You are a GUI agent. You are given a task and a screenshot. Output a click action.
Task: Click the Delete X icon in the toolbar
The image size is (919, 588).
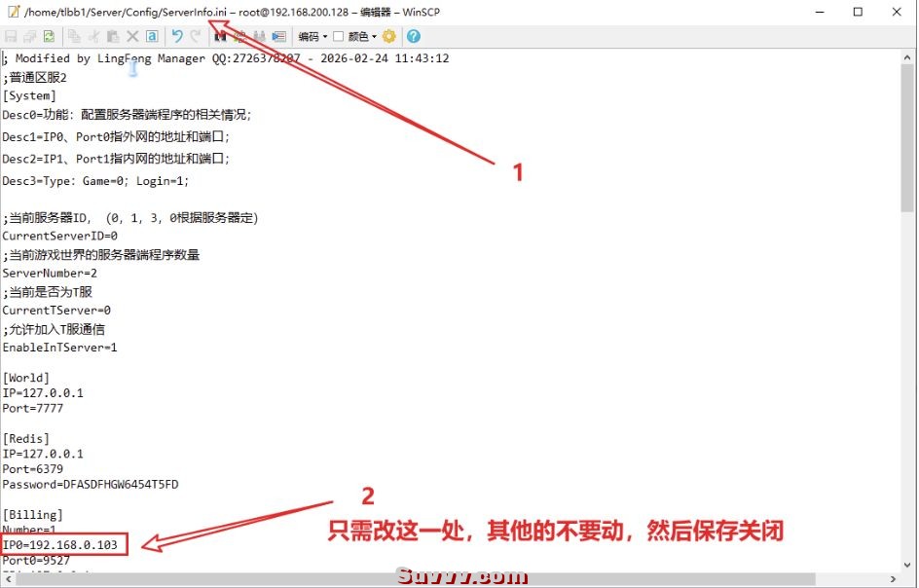pyautogui.click(x=132, y=36)
